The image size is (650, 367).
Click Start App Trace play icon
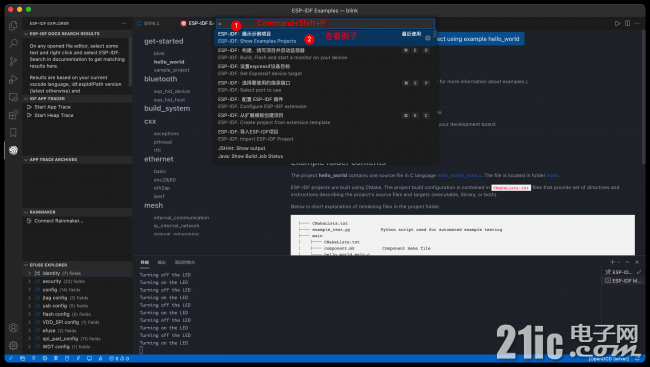point(29,107)
